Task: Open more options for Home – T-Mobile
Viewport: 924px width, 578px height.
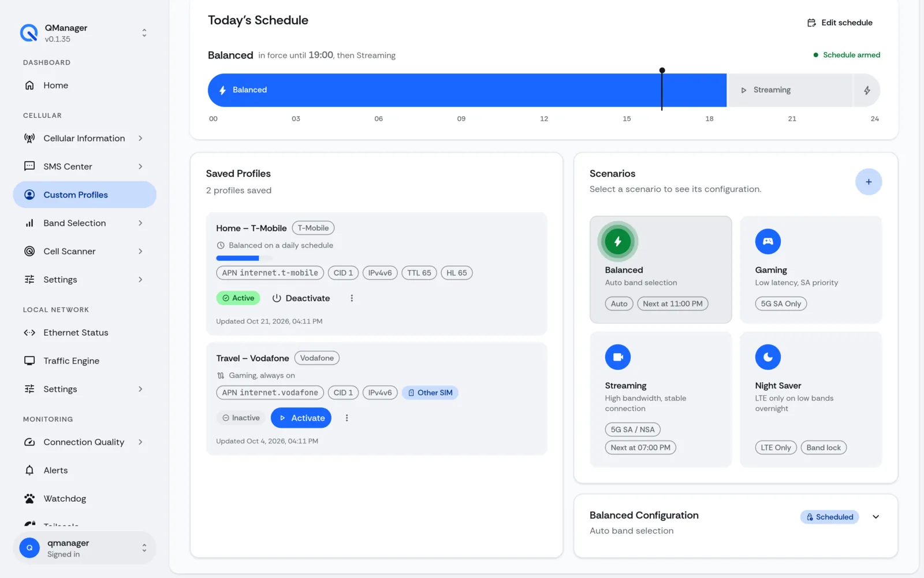Action: click(x=352, y=298)
